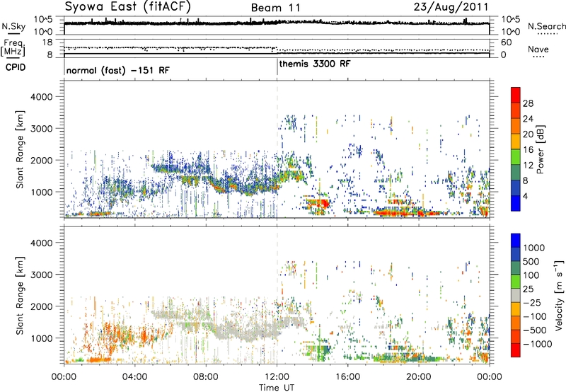Click the "16:00" time tick label
Image resolution: width=566 pixels, height=392 pixels.
(x=347, y=377)
